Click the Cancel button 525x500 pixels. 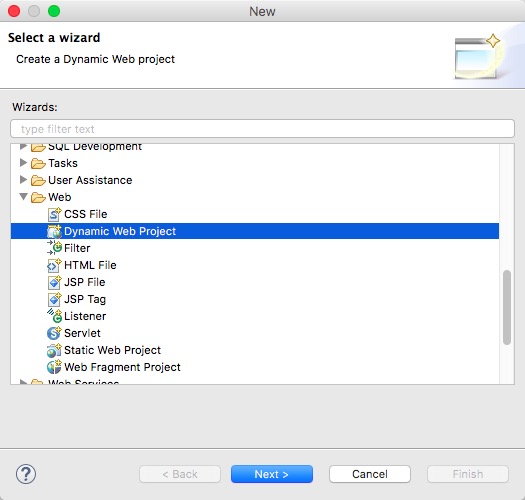370,474
